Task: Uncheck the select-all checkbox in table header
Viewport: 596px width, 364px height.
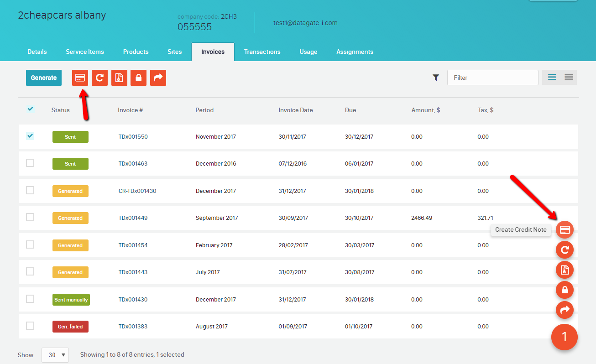Action: 30,109
